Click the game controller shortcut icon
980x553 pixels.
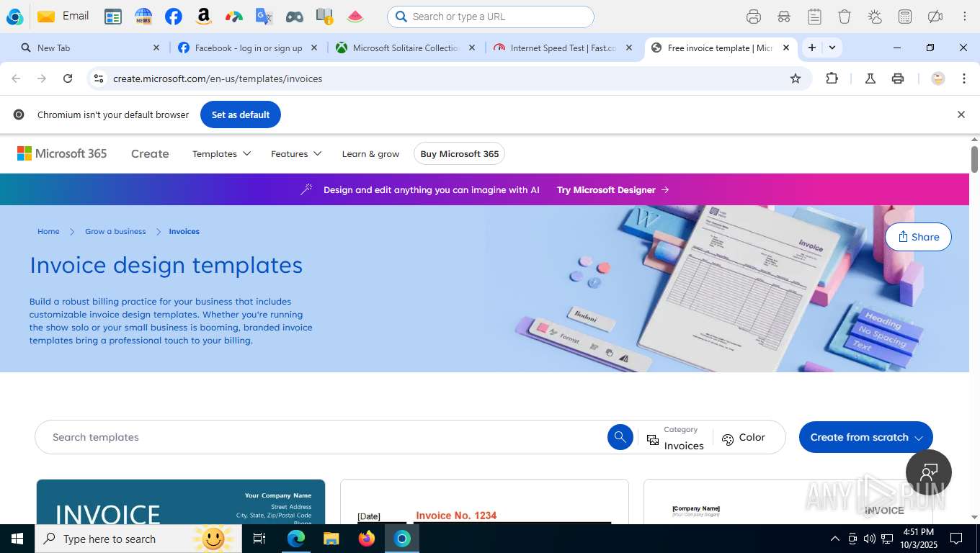click(295, 17)
